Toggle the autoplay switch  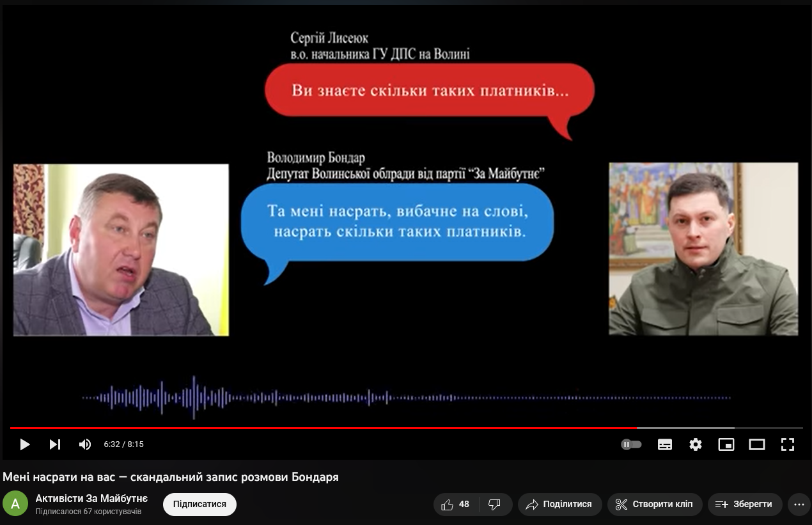pos(631,444)
